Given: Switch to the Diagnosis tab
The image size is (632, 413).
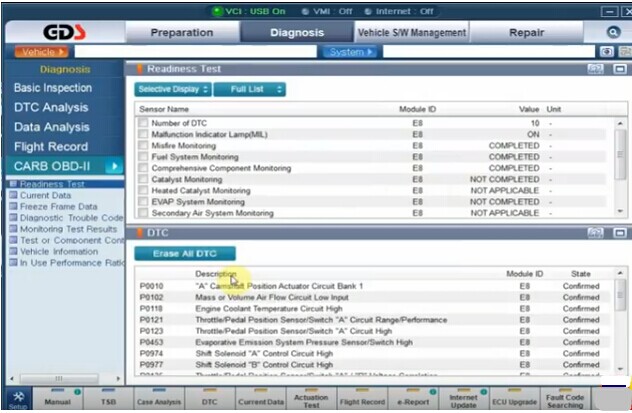Looking at the screenshot, I should point(297,32).
